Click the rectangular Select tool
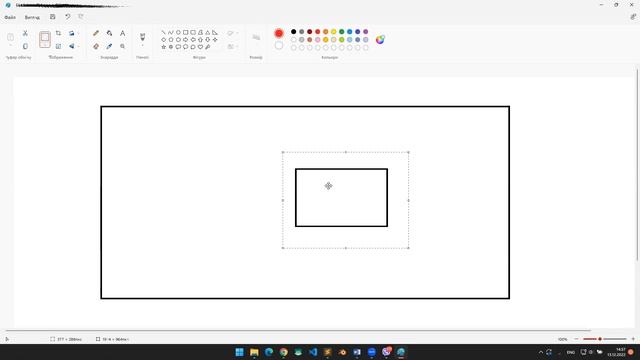 point(45,38)
